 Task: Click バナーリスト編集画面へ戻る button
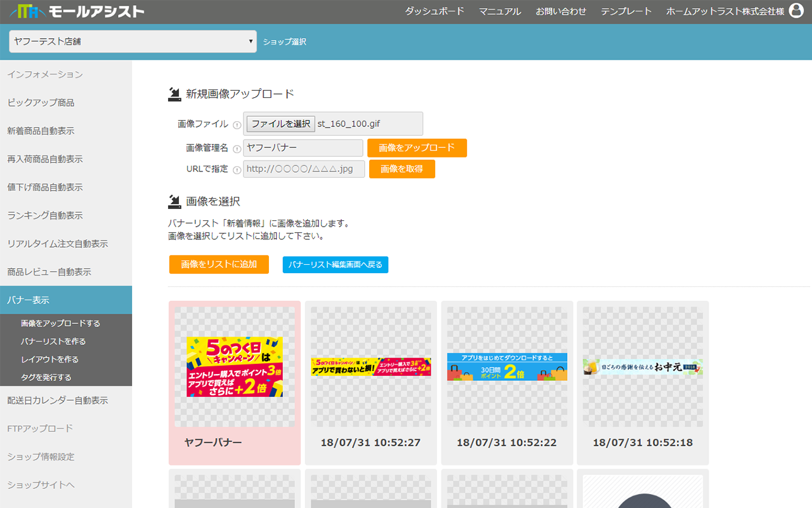(x=336, y=265)
